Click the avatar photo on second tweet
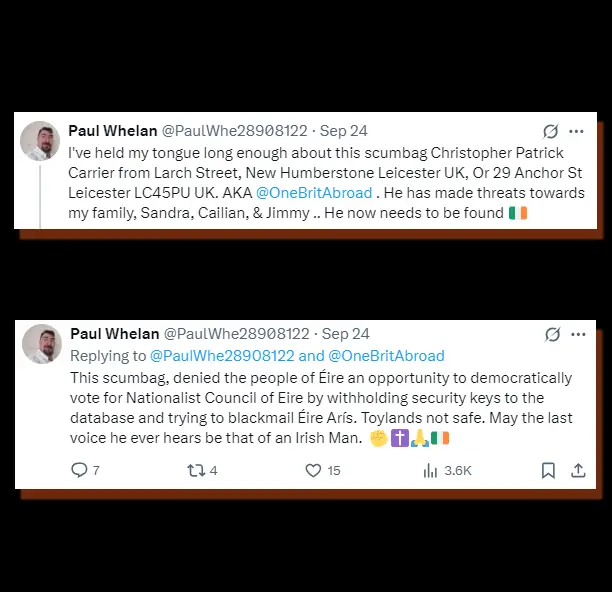The height and width of the screenshot is (592, 612). tap(42, 344)
